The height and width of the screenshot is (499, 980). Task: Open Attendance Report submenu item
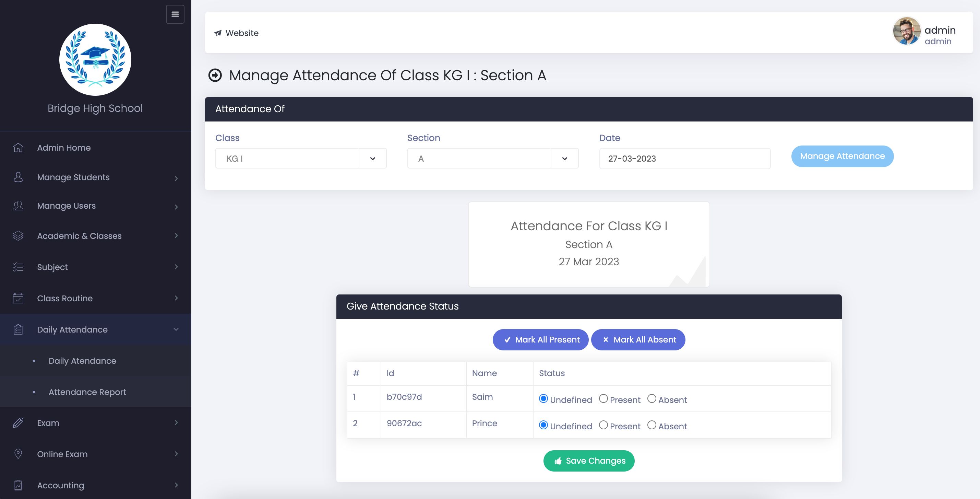95,392
